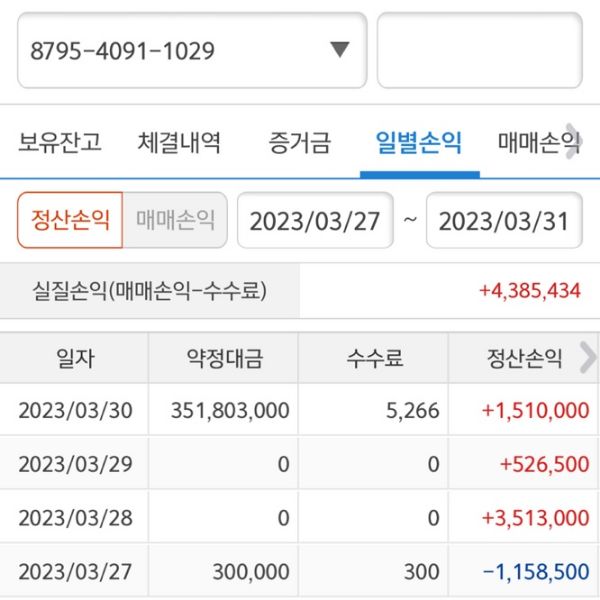600x600 pixels.
Task: Click the empty field beside account number
Action: point(479,50)
